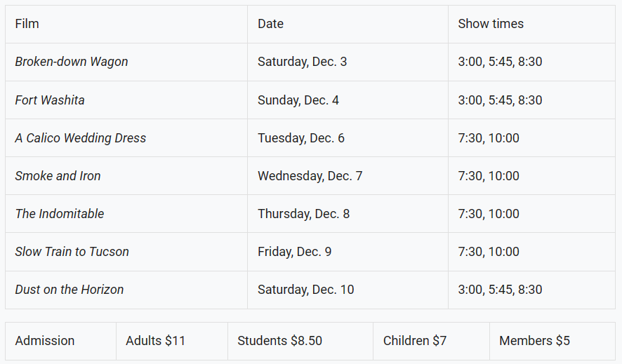
Task: Click the Broken-down Wagon film title
Action: click(72, 62)
